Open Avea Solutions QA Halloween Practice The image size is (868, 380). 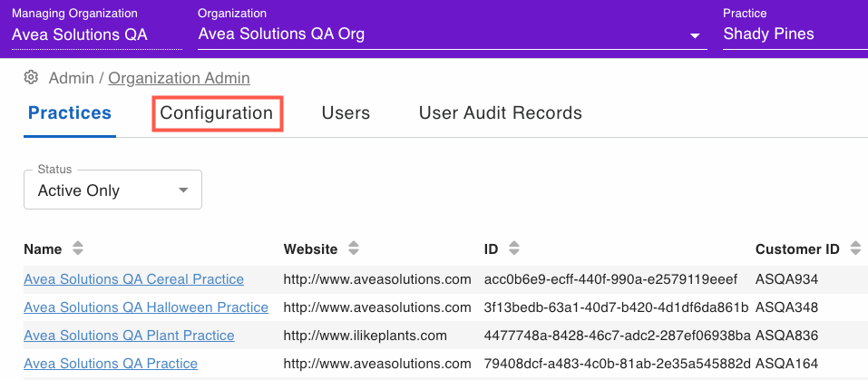pos(146,307)
